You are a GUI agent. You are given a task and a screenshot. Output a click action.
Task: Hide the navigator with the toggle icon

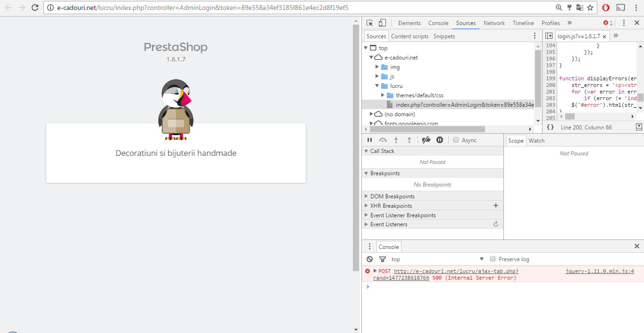549,36
